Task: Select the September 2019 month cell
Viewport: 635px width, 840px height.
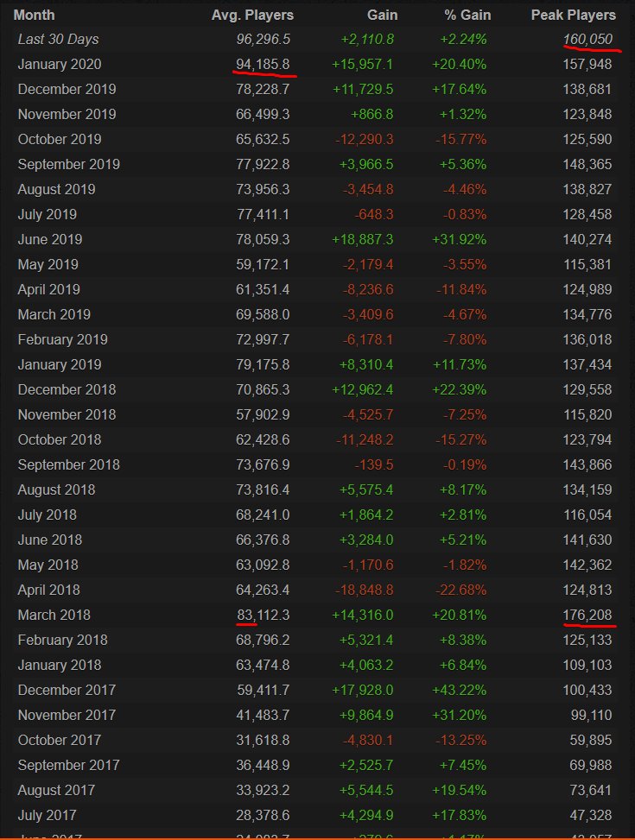Action: [x=68, y=165]
